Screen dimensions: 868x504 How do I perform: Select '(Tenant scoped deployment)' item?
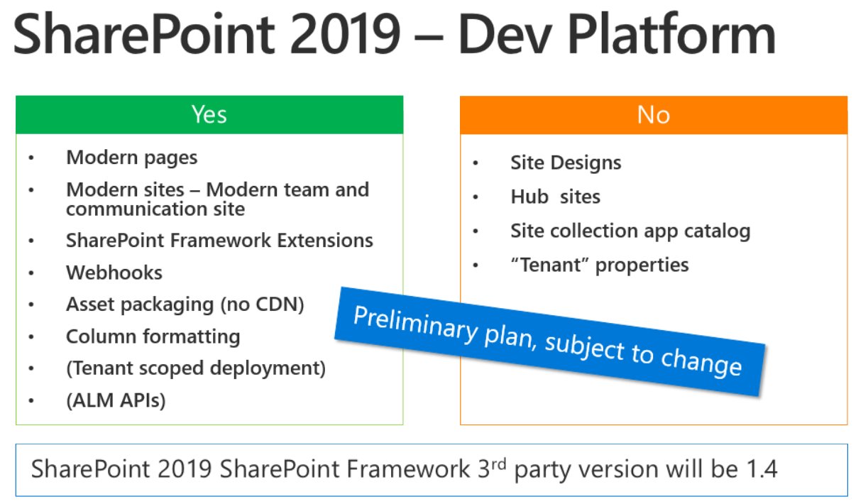pyautogui.click(x=196, y=368)
